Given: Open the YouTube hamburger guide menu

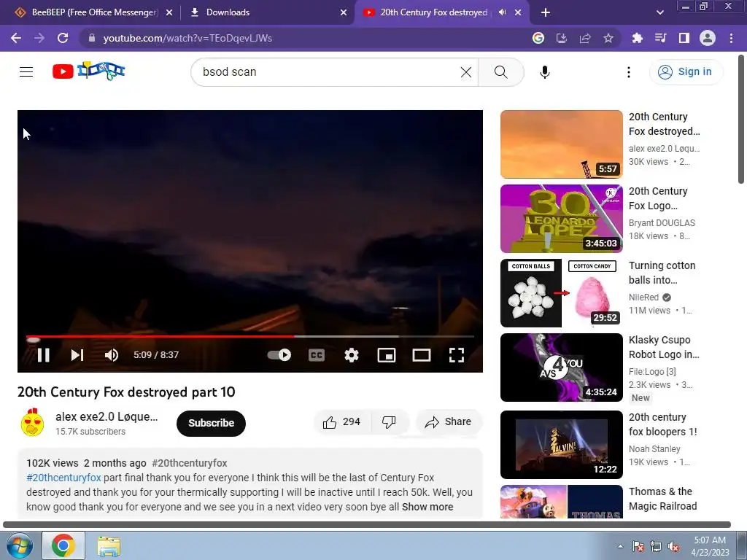Looking at the screenshot, I should tap(26, 71).
